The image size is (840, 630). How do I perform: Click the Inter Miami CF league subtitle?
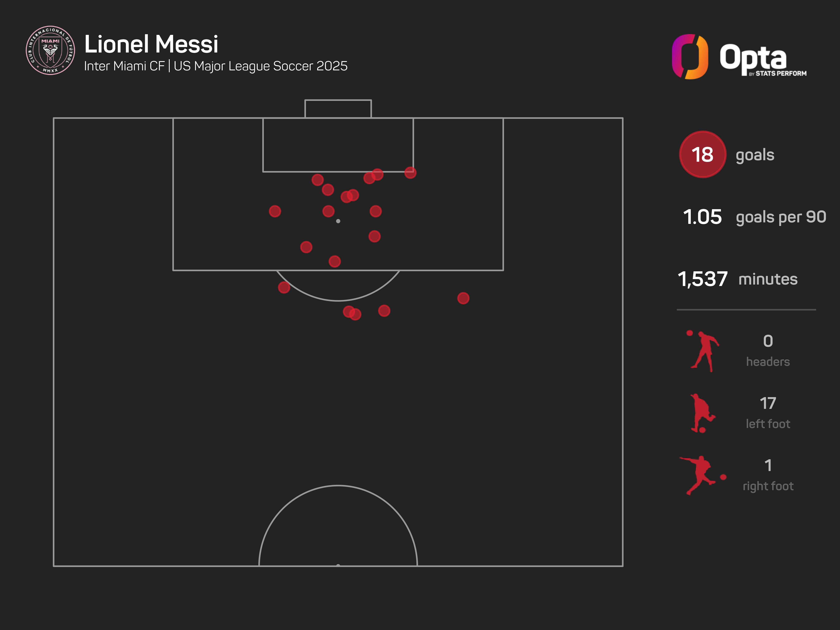click(x=216, y=66)
